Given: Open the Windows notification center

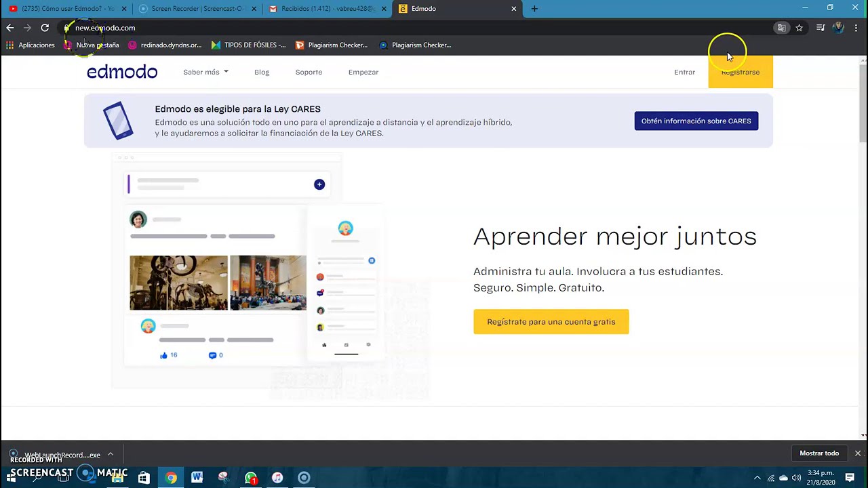Looking at the screenshot, I should [850, 478].
